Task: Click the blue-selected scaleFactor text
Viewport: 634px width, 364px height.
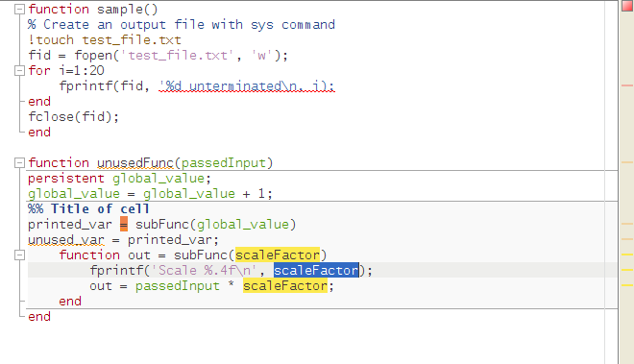Action: tap(316, 270)
